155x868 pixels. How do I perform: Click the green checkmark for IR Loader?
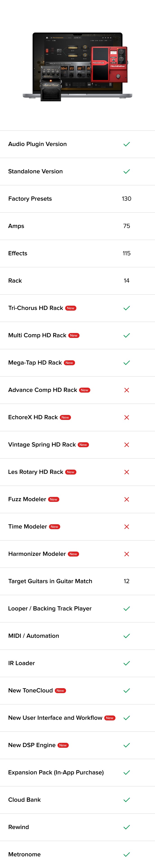[x=127, y=663]
